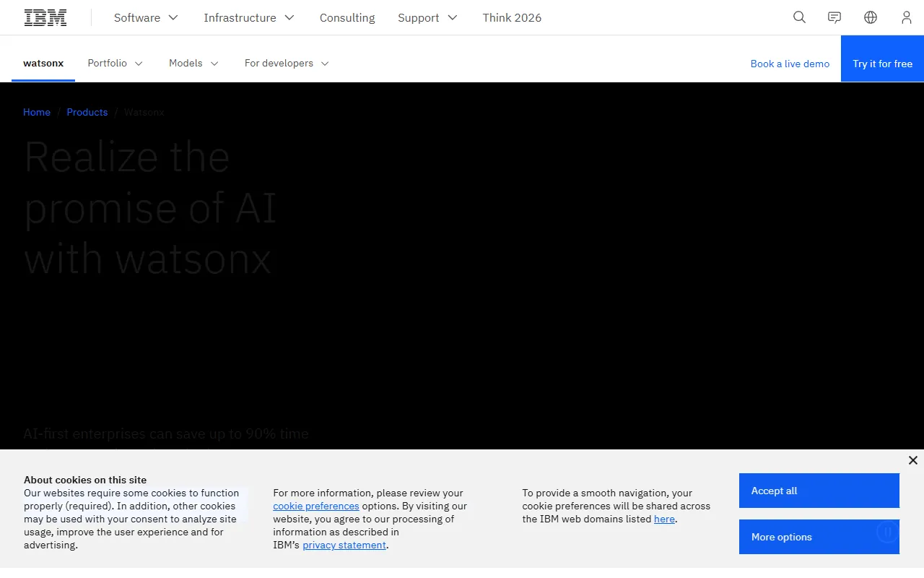Select the watsonx tab
The height and width of the screenshot is (578, 924).
pyautogui.click(x=43, y=64)
